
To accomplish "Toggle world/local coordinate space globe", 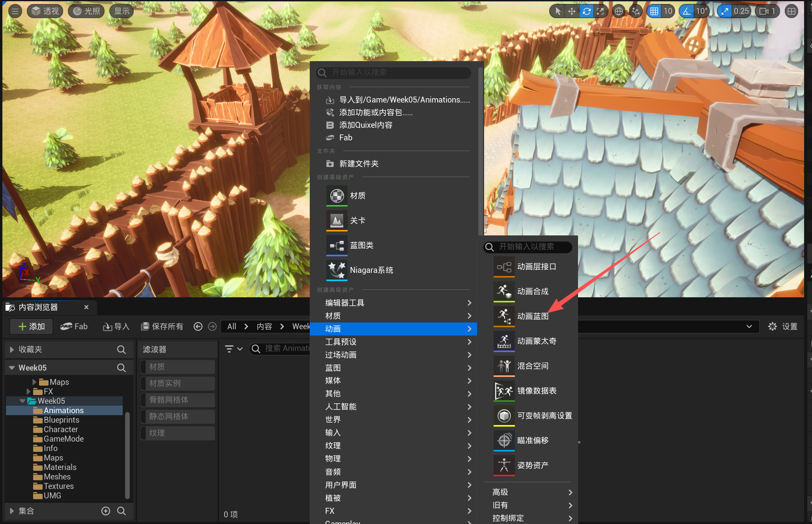I will (x=619, y=11).
